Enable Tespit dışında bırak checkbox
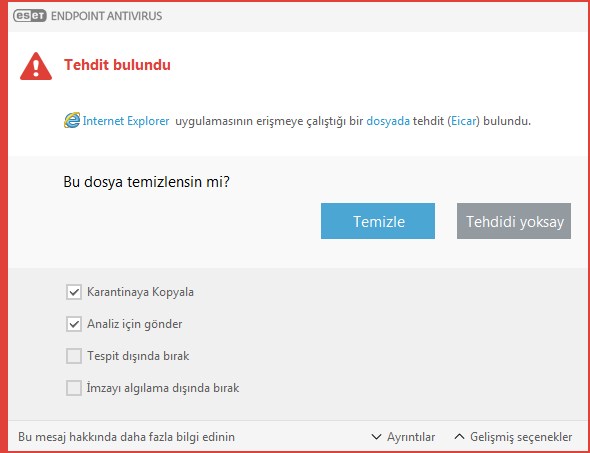 tap(74, 356)
